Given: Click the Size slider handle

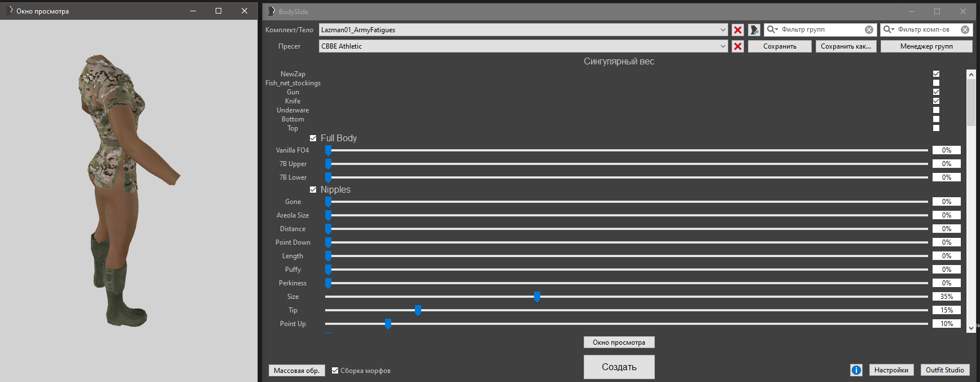Looking at the screenshot, I should click(x=537, y=297).
